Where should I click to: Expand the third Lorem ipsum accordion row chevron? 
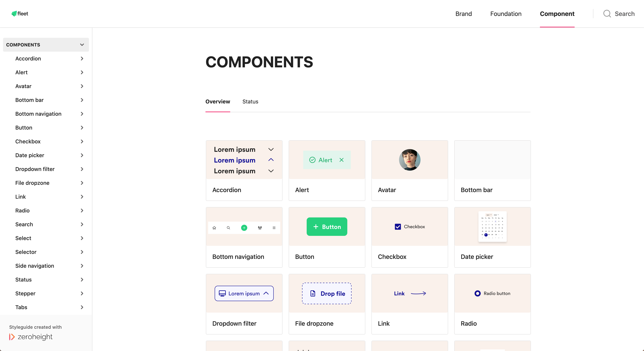[271, 171]
